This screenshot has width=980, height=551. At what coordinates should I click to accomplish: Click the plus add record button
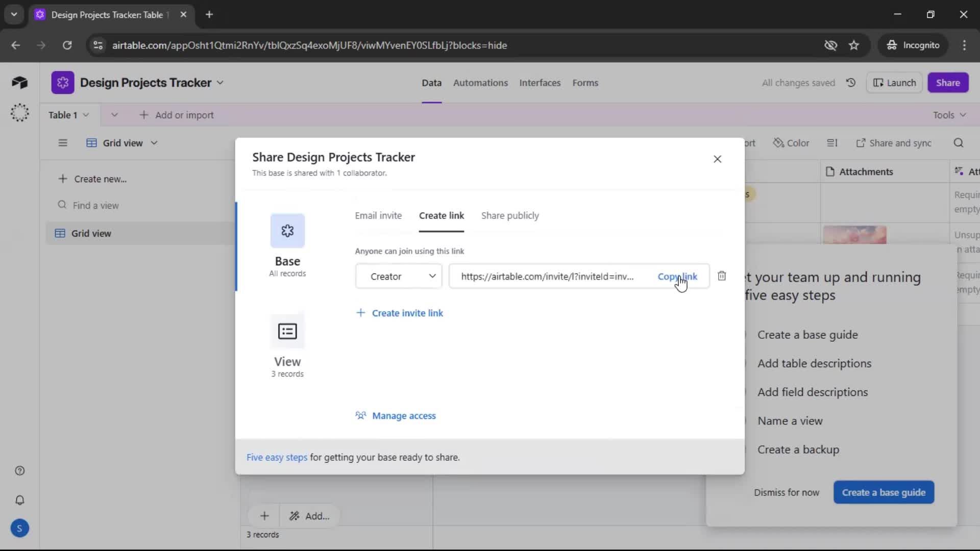click(x=264, y=516)
